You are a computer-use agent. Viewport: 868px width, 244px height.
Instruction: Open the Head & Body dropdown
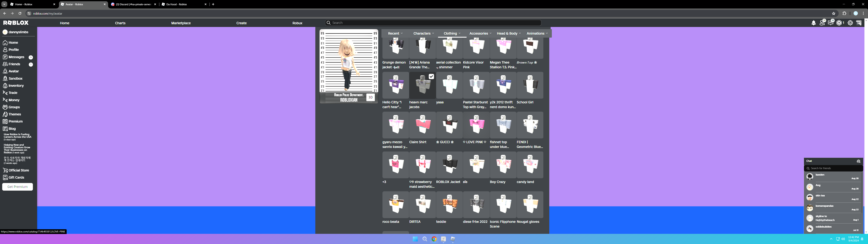click(508, 33)
